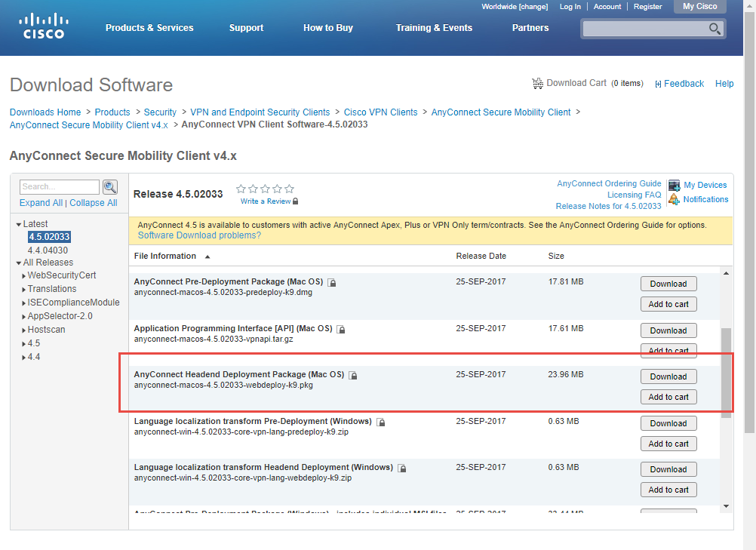The width and height of the screenshot is (756, 550).
Task: Open the Partners menu
Action: 530,28
